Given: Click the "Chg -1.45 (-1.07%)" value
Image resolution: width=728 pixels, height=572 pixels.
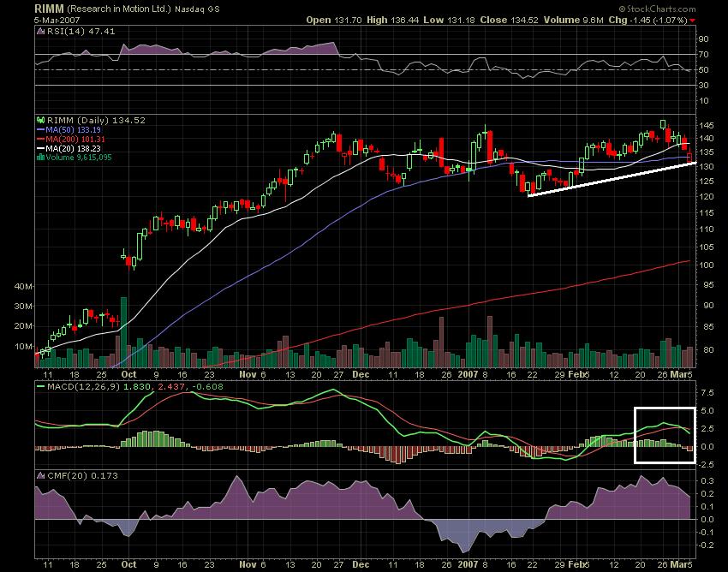Looking at the screenshot, I should pos(647,20).
